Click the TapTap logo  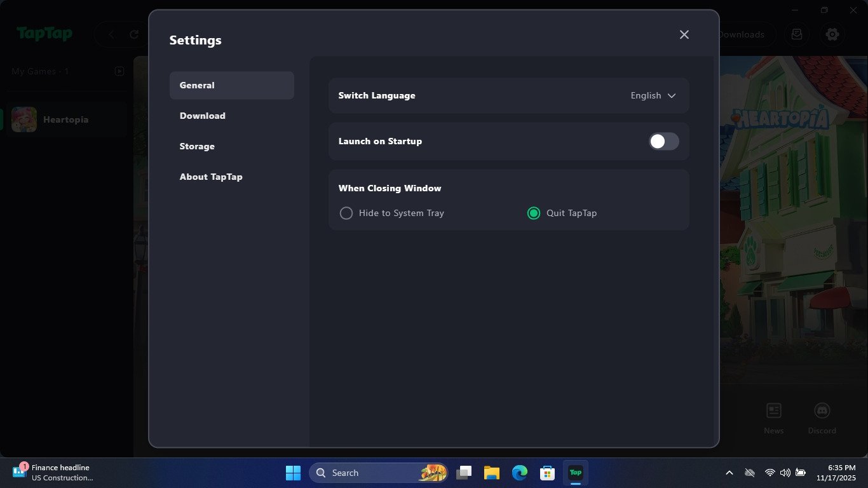click(44, 34)
